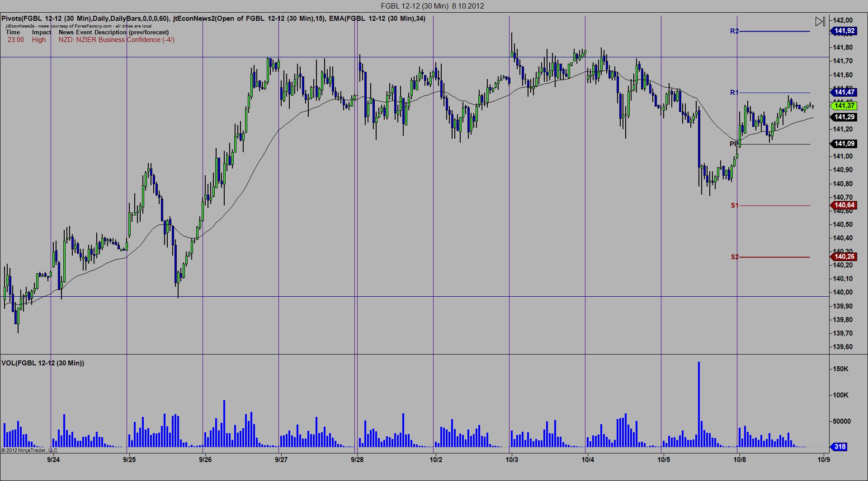Click the 'News Event Description' column header
The height and width of the screenshot is (481, 868).
[113, 32]
